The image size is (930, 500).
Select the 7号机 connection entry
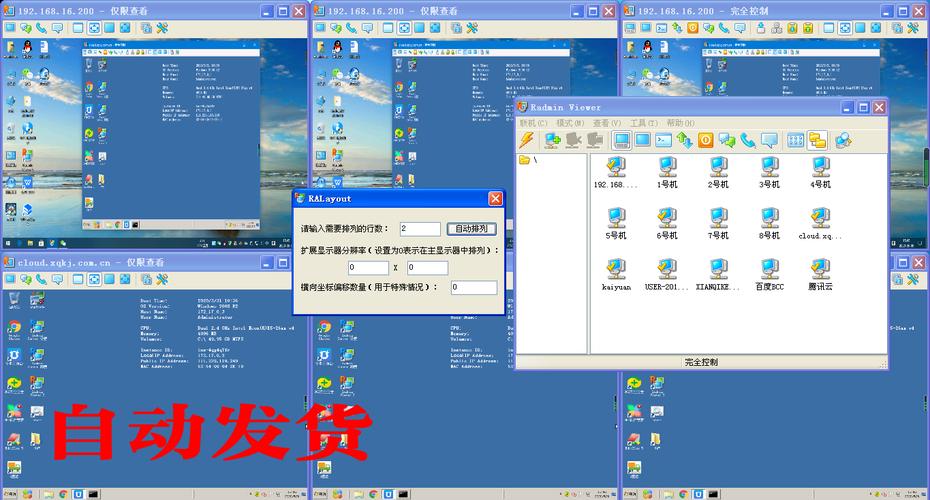point(718,224)
